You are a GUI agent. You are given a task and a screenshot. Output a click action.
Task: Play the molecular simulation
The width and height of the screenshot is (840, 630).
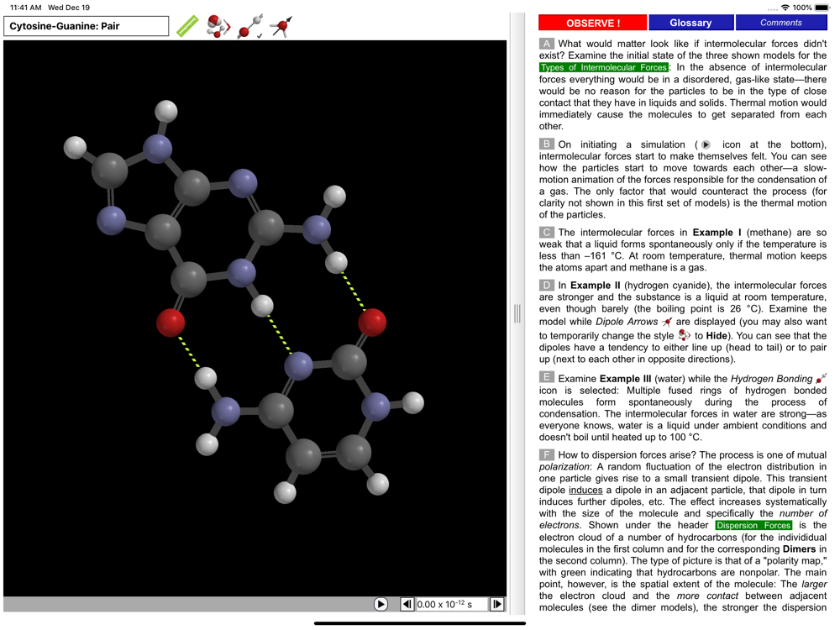point(381,604)
